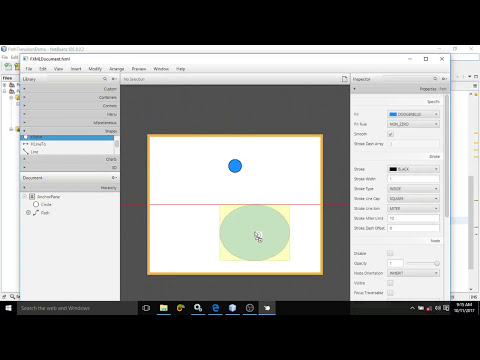
Task: Toggle the Smooth checkbox
Action: 391,134
